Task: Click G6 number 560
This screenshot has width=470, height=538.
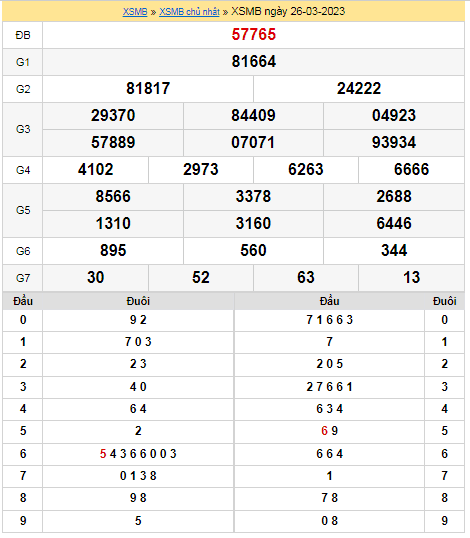Action: 253,250
